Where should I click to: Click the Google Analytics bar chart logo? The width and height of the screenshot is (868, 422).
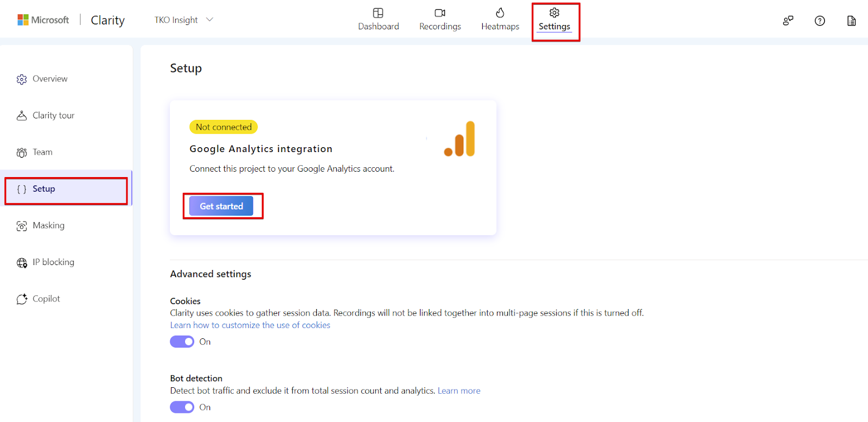click(x=459, y=138)
